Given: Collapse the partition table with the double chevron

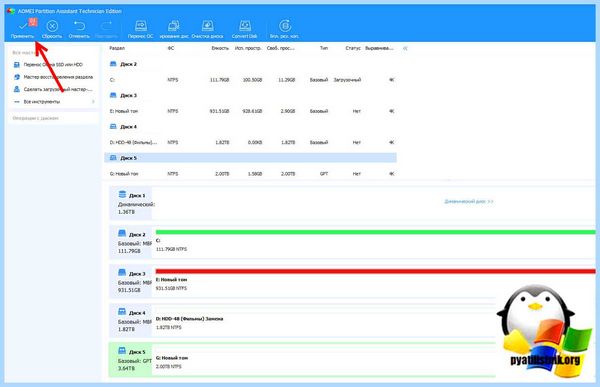Looking at the screenshot, I should [405, 48].
